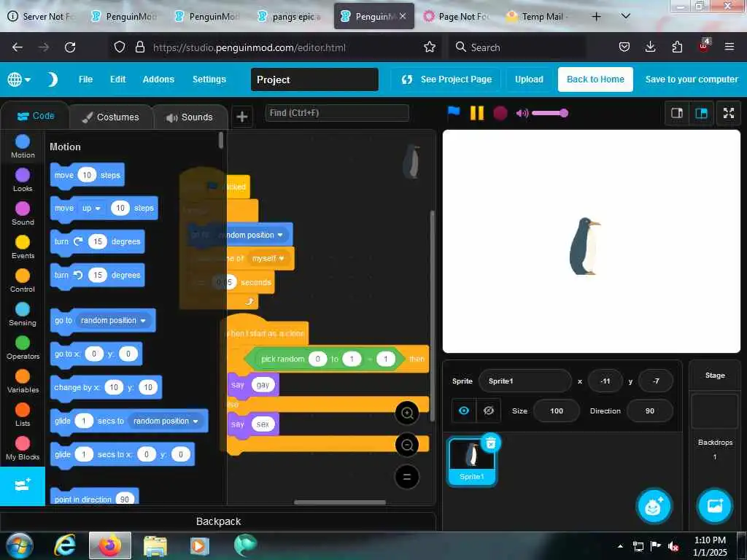This screenshot has height=560, width=747.
Task: Pause the project with the pause icon
Action: (x=477, y=113)
